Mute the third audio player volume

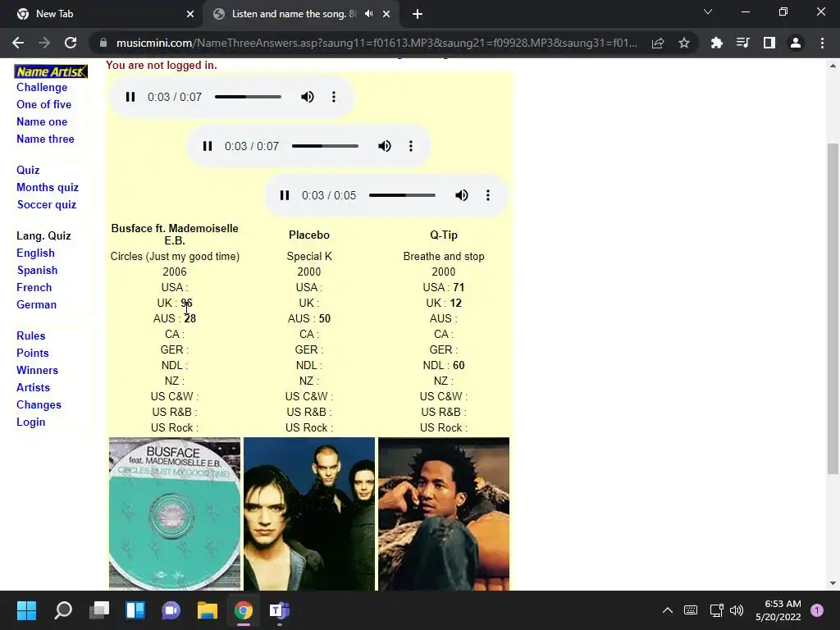coord(462,195)
